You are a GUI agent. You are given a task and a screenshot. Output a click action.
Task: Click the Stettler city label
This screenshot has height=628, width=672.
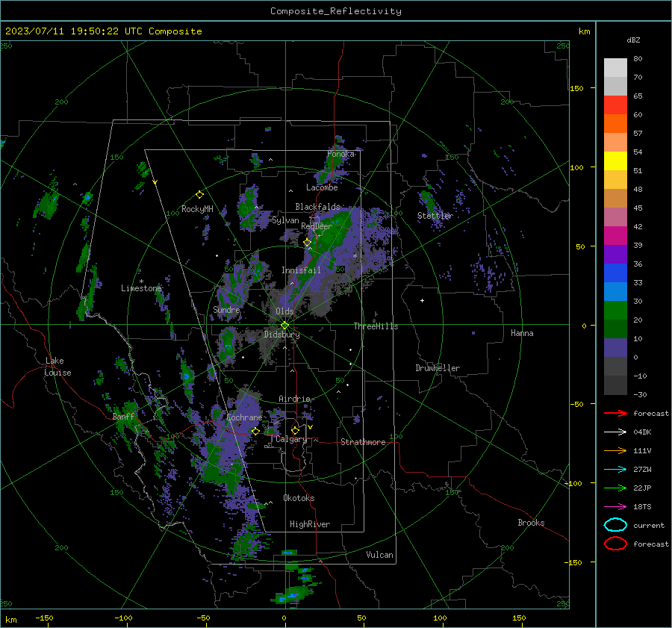(x=435, y=216)
